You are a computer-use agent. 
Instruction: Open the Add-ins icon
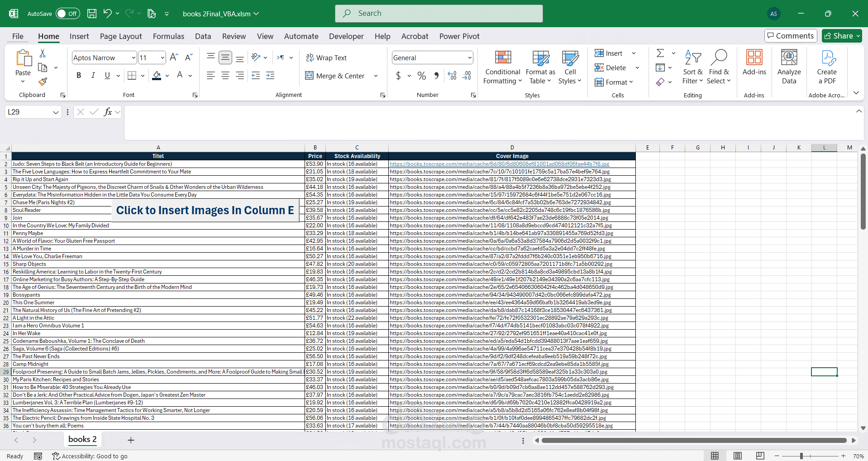pyautogui.click(x=754, y=58)
